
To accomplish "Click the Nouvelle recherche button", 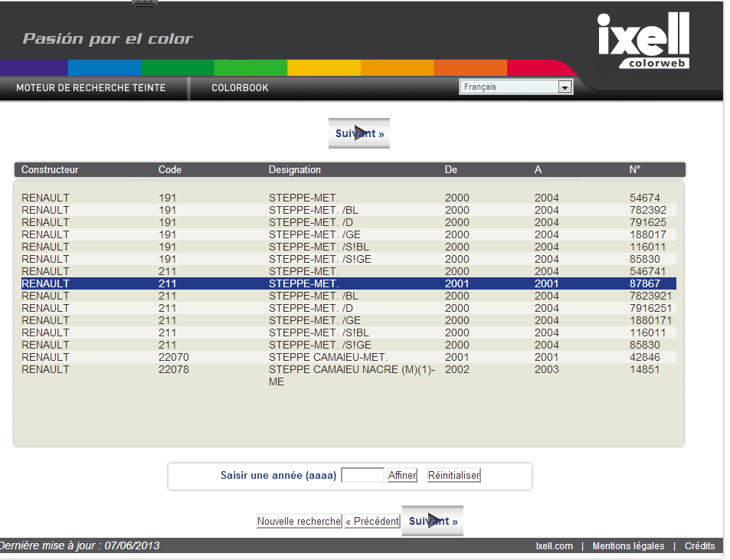I will (299, 522).
